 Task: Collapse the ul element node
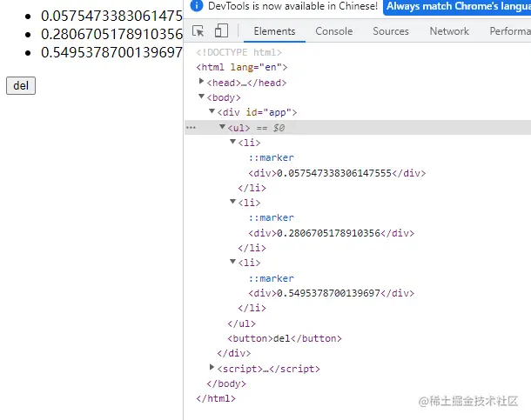222,127
